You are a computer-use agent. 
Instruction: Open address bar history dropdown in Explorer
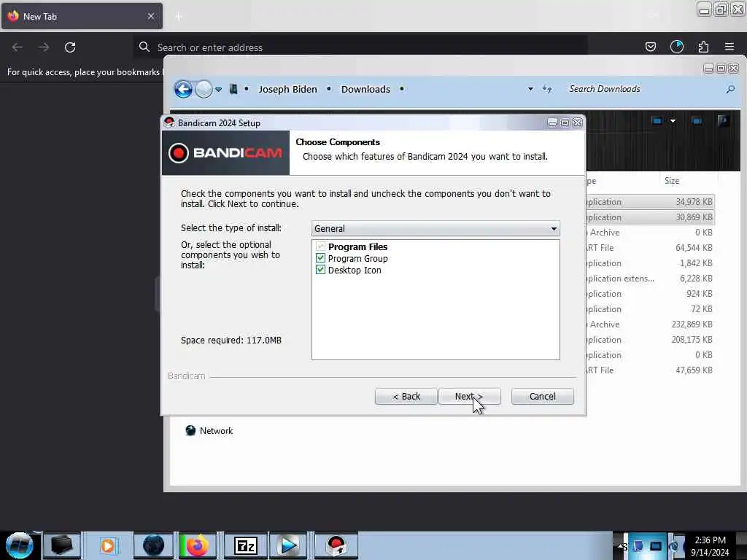click(530, 89)
